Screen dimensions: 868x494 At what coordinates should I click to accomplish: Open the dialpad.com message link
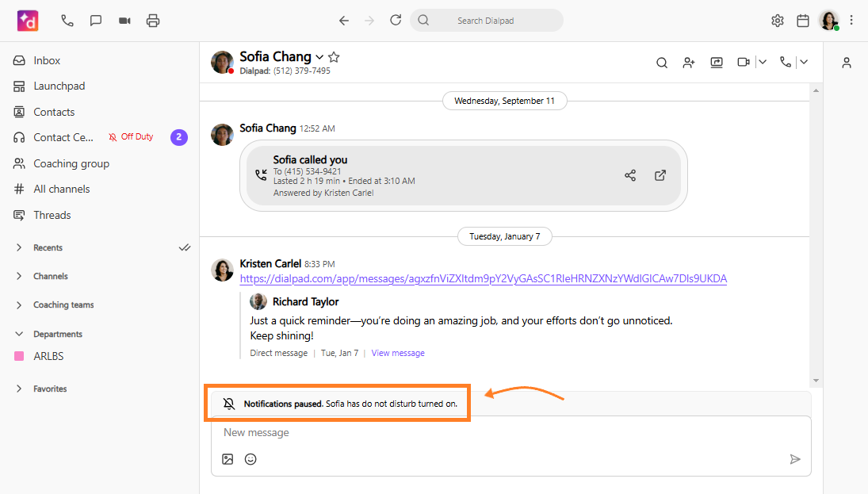pyautogui.click(x=484, y=278)
